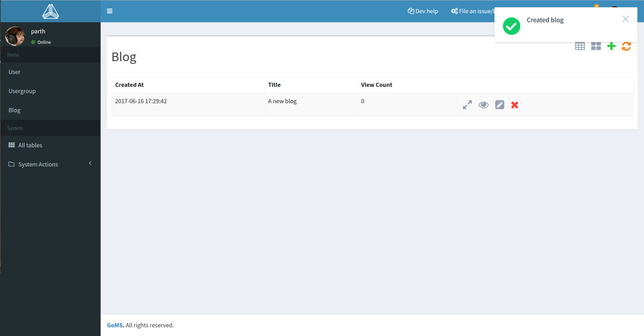Expand System Actions chevron
Viewport: 644px width, 336px height.
(x=90, y=163)
